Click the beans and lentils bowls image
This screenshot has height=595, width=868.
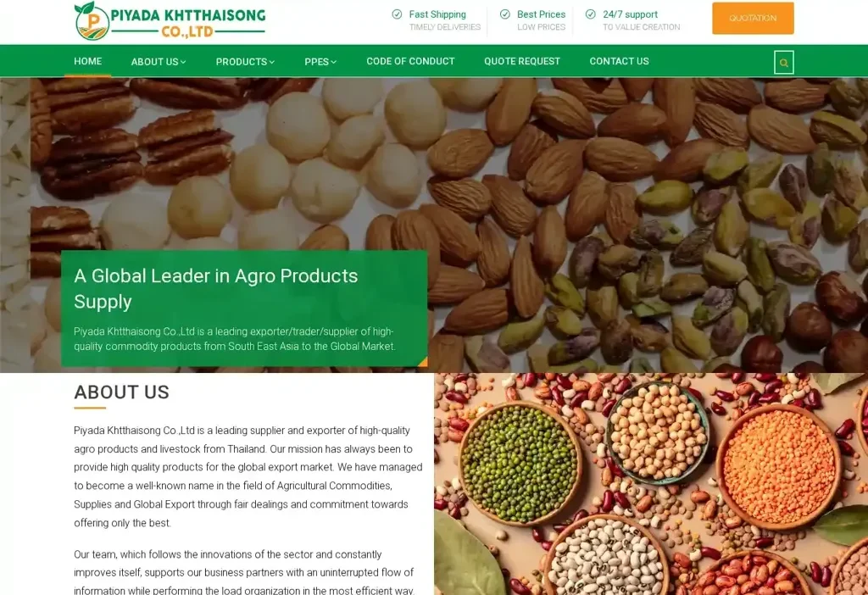click(x=651, y=484)
